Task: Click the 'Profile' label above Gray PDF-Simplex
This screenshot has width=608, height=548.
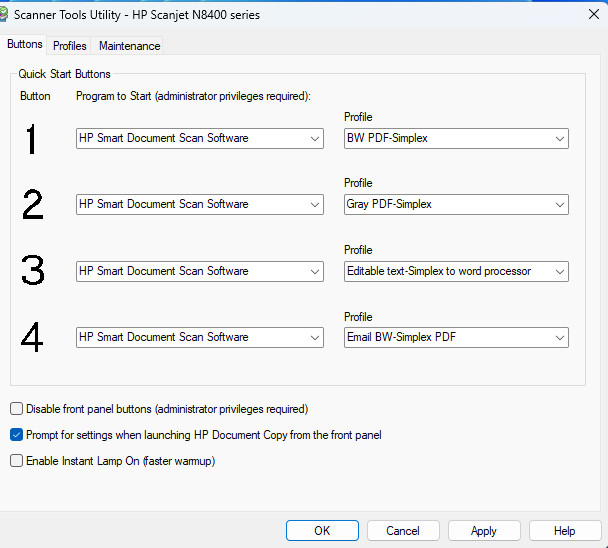Action: click(358, 183)
